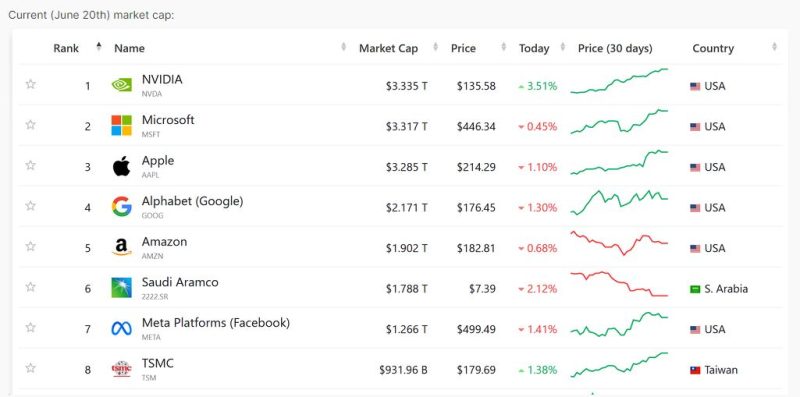Click Amazon's red 30-day price chart
This screenshot has height=397, width=800.
(x=619, y=243)
